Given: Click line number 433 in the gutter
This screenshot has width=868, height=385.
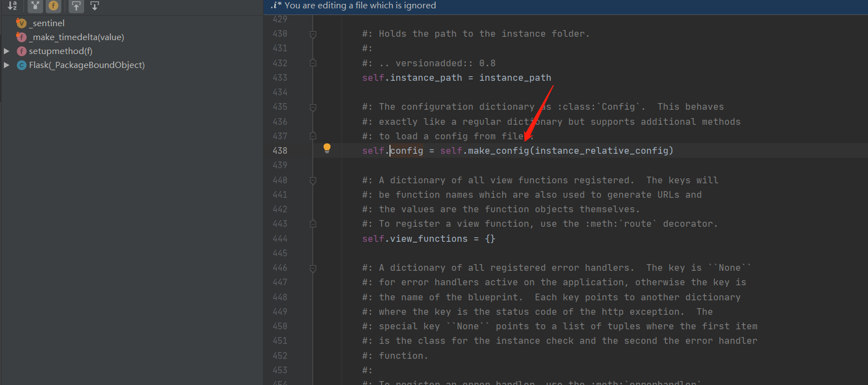Looking at the screenshot, I should (280, 77).
